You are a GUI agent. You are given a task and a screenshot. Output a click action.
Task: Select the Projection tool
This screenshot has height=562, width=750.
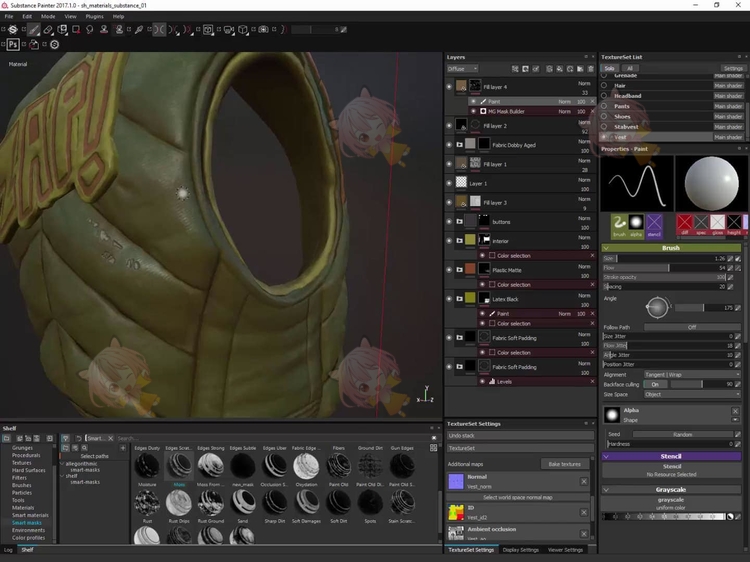62,30
